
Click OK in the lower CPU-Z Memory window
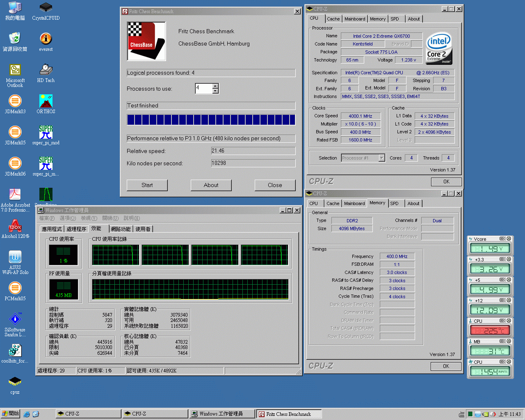[446, 366]
